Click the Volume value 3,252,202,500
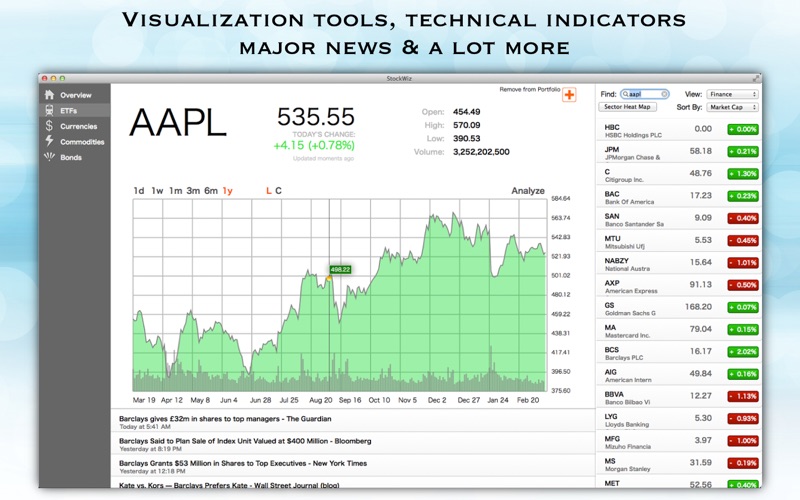 click(x=481, y=152)
